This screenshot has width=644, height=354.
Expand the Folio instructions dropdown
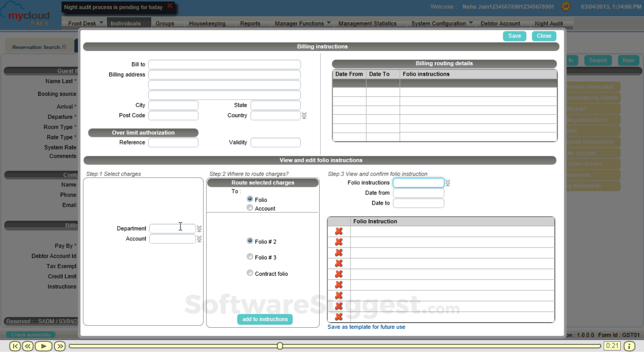447,183
